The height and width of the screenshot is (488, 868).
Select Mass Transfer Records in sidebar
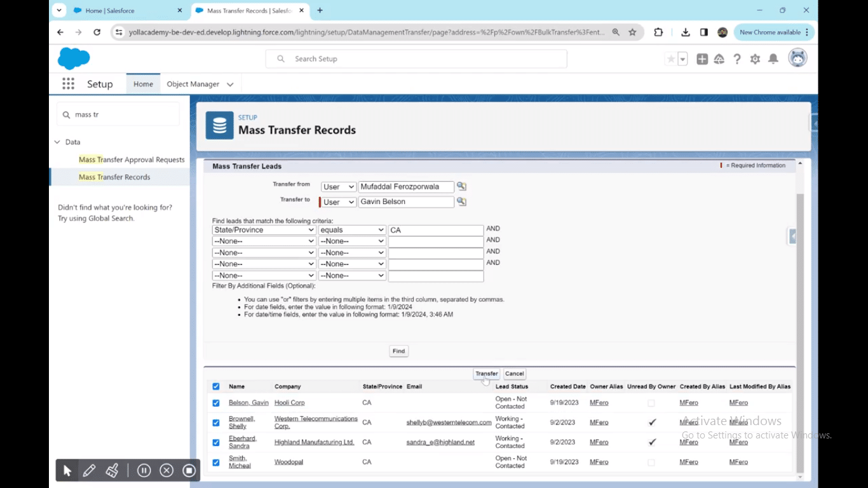pyautogui.click(x=114, y=177)
